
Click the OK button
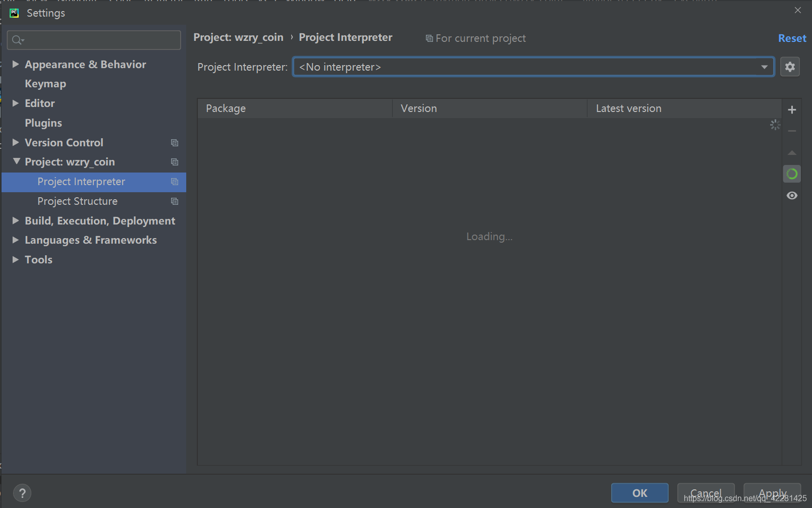pyautogui.click(x=639, y=493)
